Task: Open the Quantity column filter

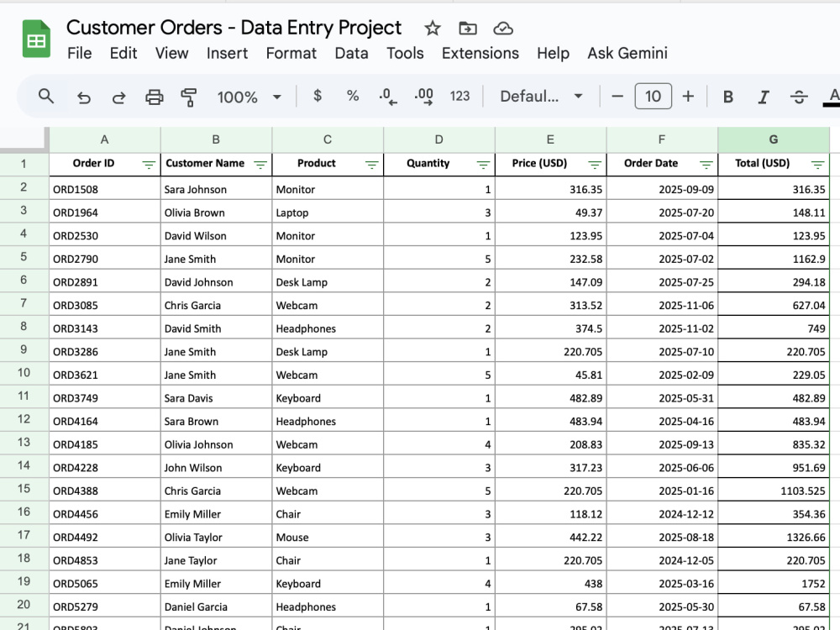Action: (x=483, y=165)
